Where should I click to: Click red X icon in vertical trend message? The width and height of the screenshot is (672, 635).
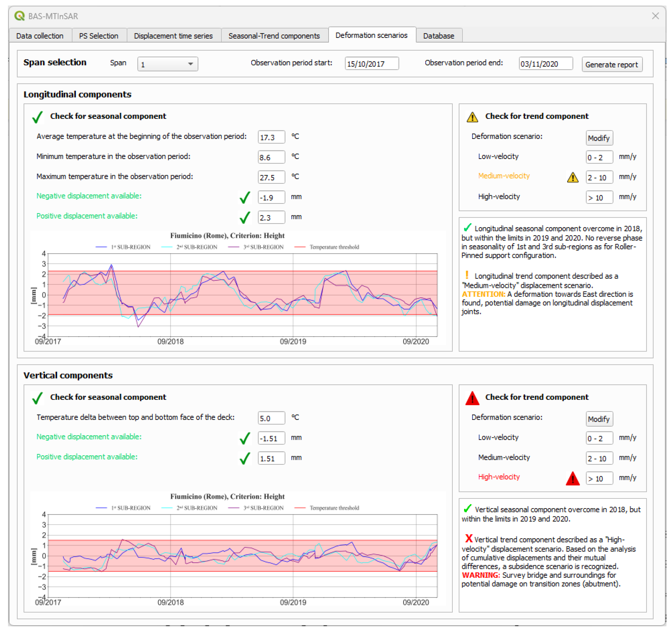click(x=469, y=538)
